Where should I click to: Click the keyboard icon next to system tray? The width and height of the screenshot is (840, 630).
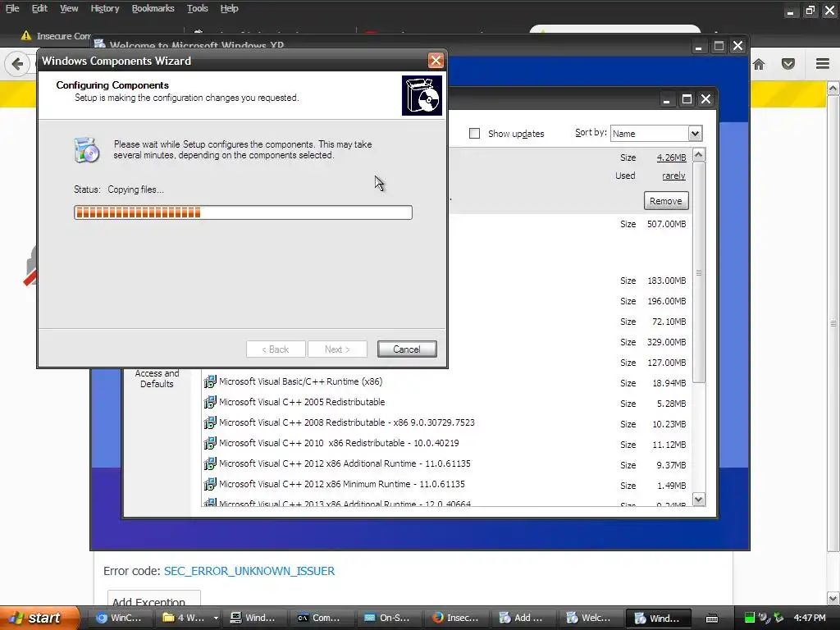point(711,619)
